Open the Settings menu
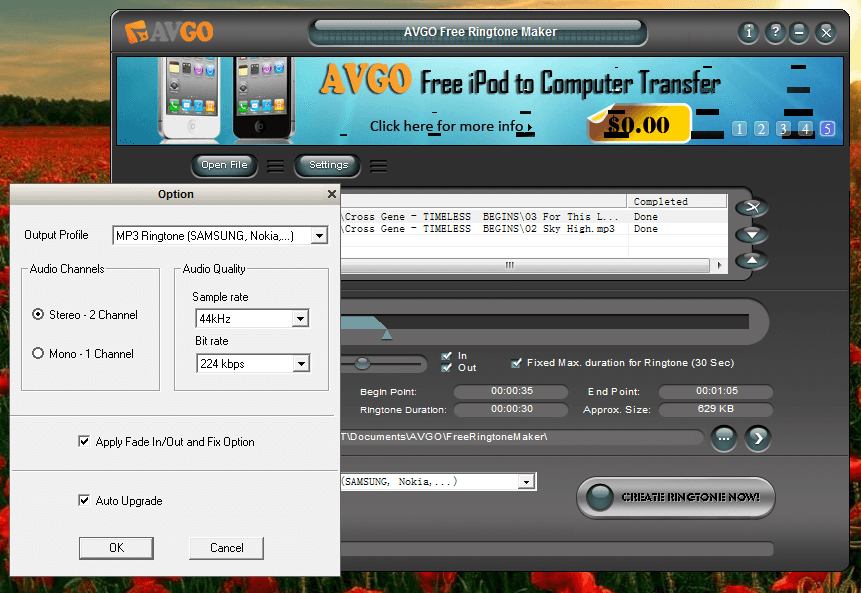The image size is (861, 593). [x=327, y=166]
